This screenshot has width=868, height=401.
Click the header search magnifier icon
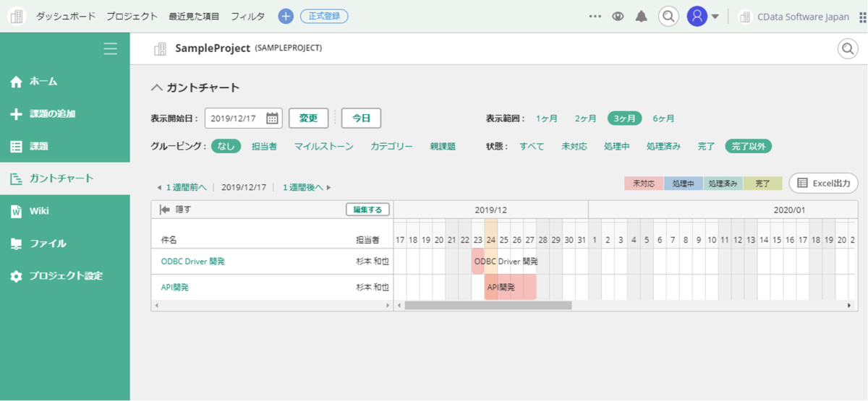(x=668, y=16)
